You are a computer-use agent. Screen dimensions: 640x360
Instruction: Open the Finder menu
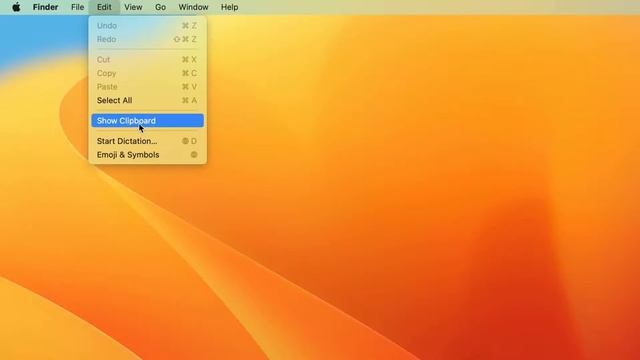45,7
